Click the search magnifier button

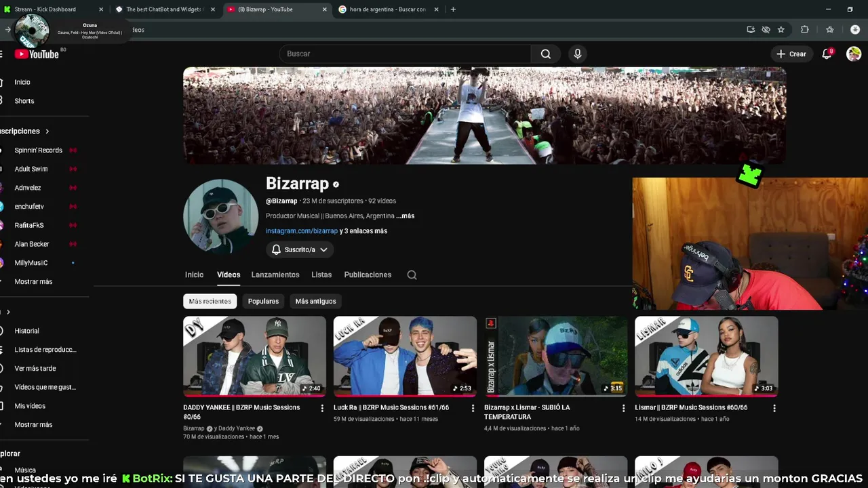546,54
